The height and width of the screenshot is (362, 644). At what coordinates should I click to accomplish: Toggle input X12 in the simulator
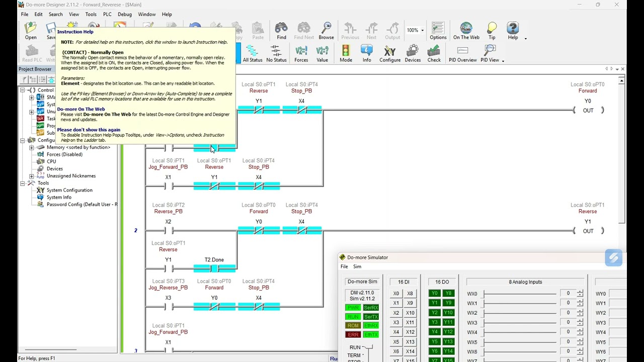pyautogui.click(x=410, y=332)
